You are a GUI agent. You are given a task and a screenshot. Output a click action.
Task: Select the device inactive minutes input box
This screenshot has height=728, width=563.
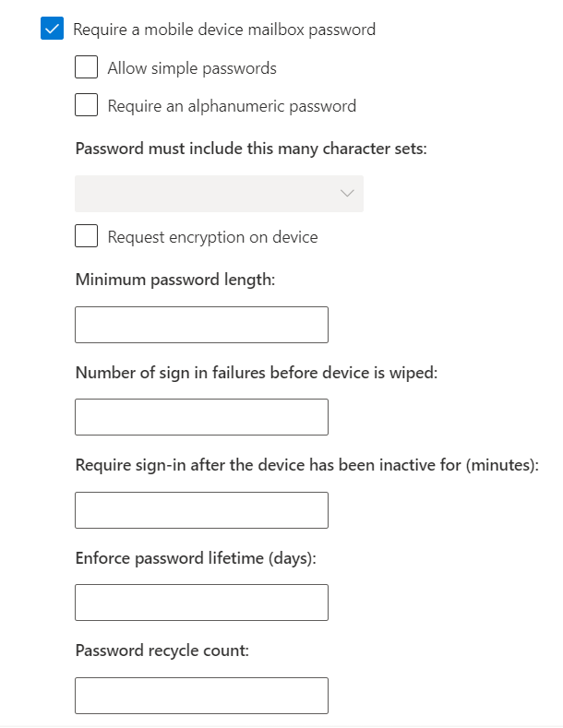point(201,510)
